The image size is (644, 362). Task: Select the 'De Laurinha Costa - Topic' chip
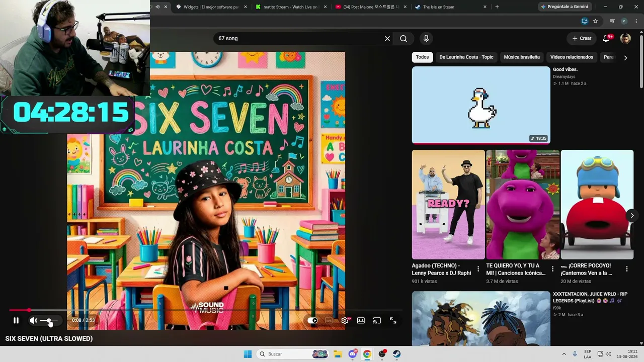point(466,57)
